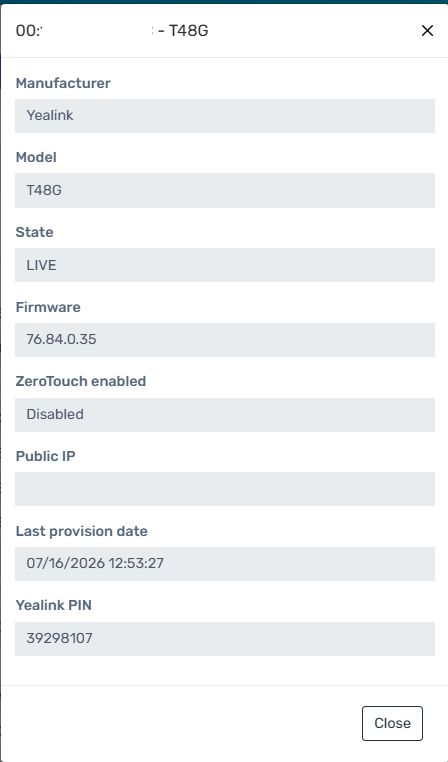This screenshot has height=762, width=448.
Task: Click the Yealink PIN label
Action: 53,606
